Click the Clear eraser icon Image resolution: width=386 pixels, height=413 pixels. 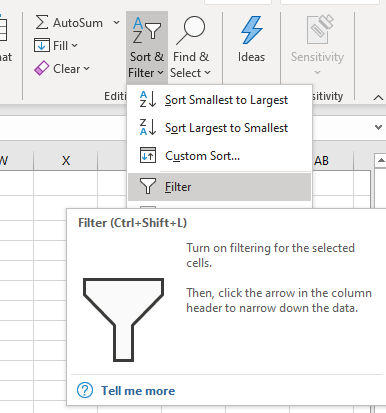42,68
